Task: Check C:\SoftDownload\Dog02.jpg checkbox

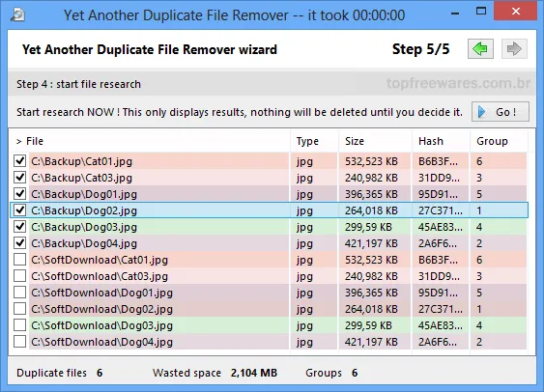Action: point(19,308)
